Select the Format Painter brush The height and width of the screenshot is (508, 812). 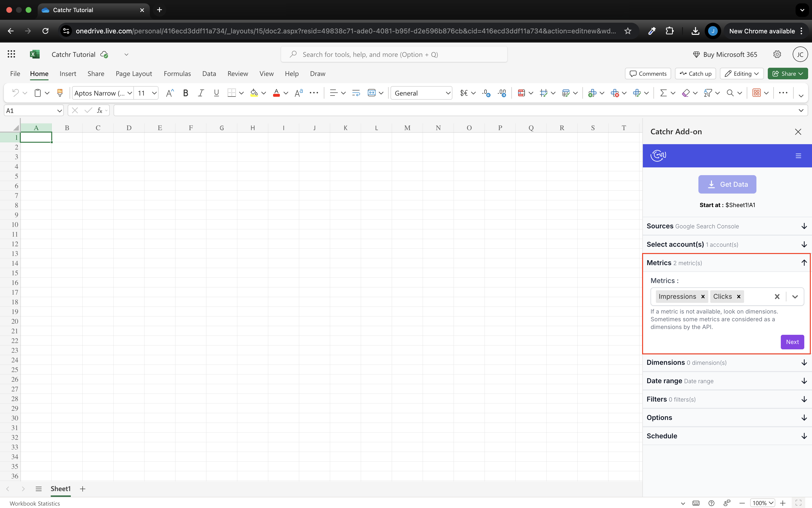pyautogui.click(x=60, y=93)
